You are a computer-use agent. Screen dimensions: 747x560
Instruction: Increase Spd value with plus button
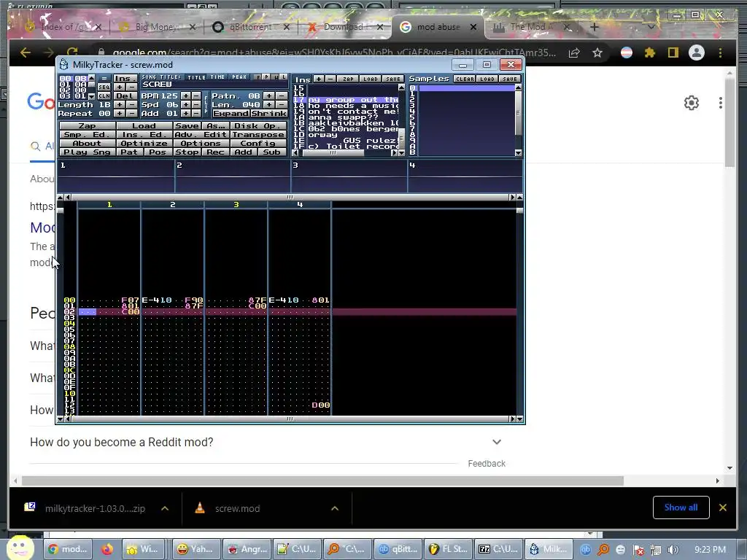pyautogui.click(x=186, y=105)
